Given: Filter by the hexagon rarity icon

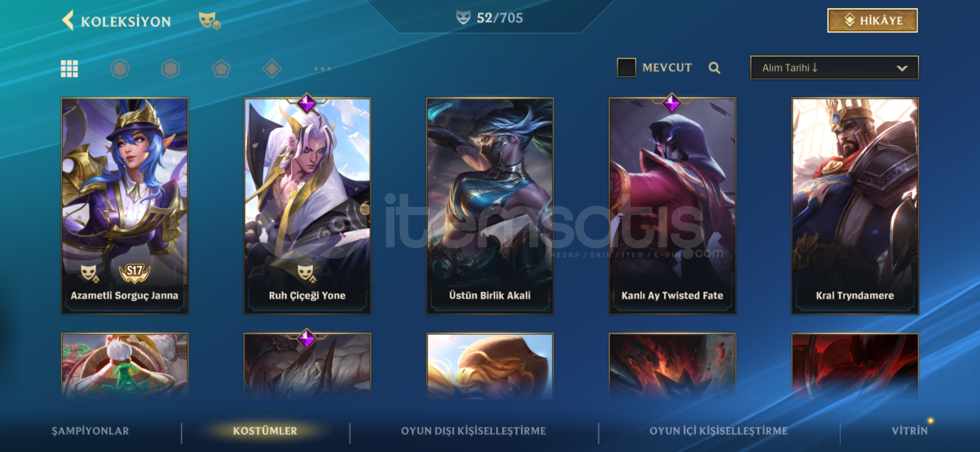Looking at the screenshot, I should [x=170, y=68].
